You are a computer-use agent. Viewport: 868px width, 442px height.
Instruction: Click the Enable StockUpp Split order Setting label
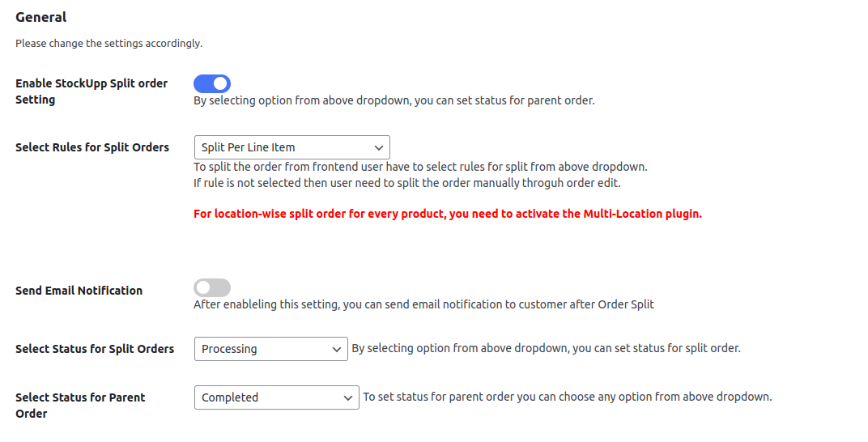click(x=91, y=91)
